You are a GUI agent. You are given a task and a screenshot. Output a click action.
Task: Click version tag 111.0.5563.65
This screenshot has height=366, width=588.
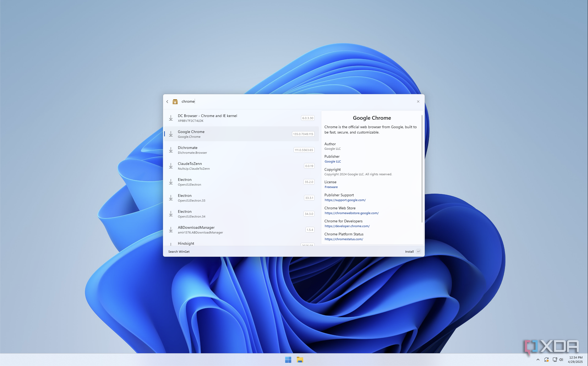304,150
